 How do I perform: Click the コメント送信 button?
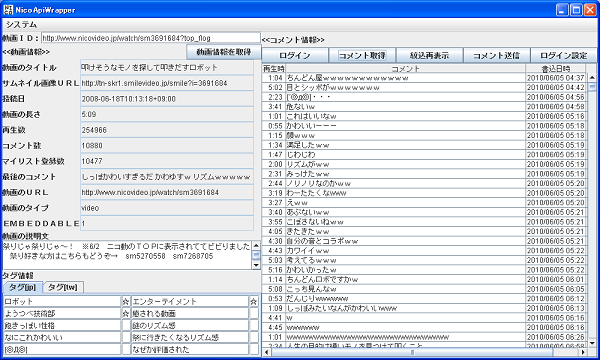(x=496, y=55)
